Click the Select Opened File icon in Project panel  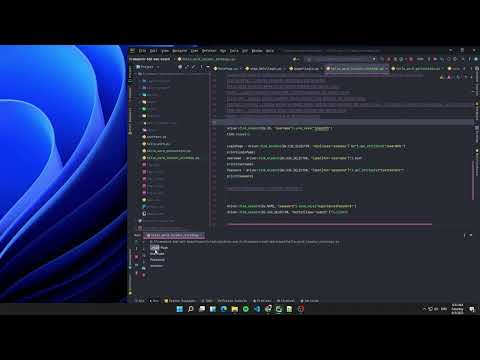(180, 67)
